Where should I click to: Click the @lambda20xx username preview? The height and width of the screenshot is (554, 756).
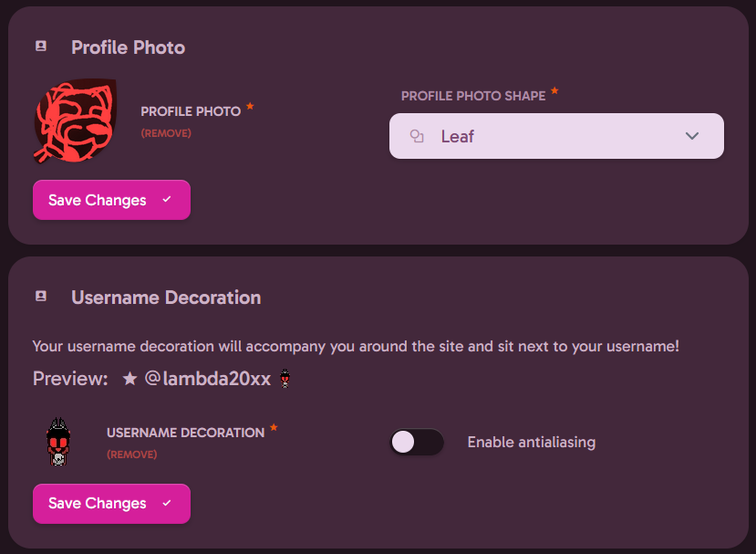pos(207,379)
